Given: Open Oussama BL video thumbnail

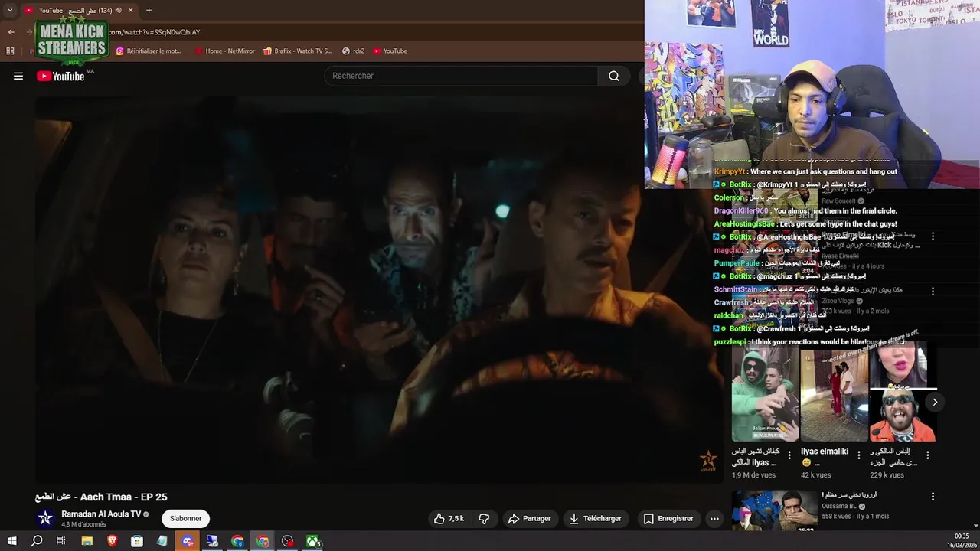Looking at the screenshot, I should (774, 510).
